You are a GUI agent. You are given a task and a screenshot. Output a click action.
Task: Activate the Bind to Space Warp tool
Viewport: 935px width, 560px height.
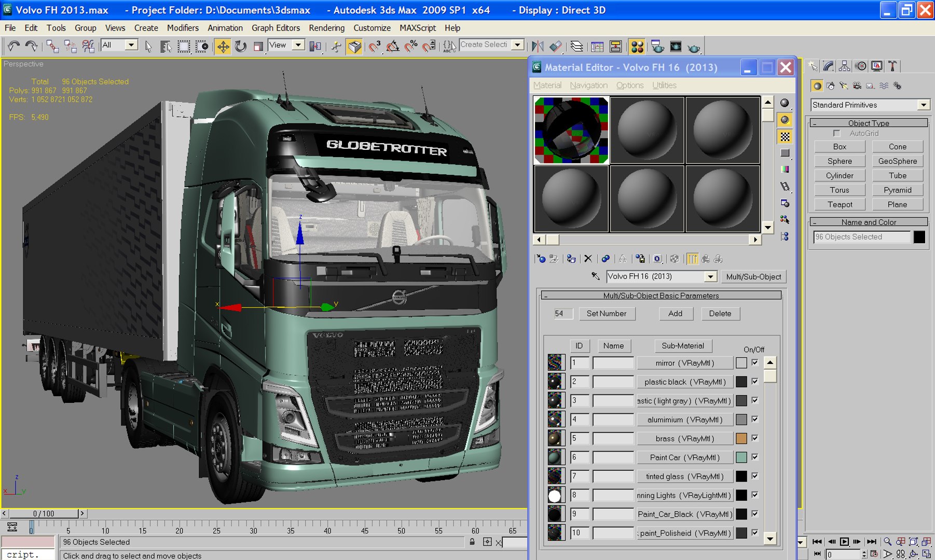pyautogui.click(x=88, y=46)
